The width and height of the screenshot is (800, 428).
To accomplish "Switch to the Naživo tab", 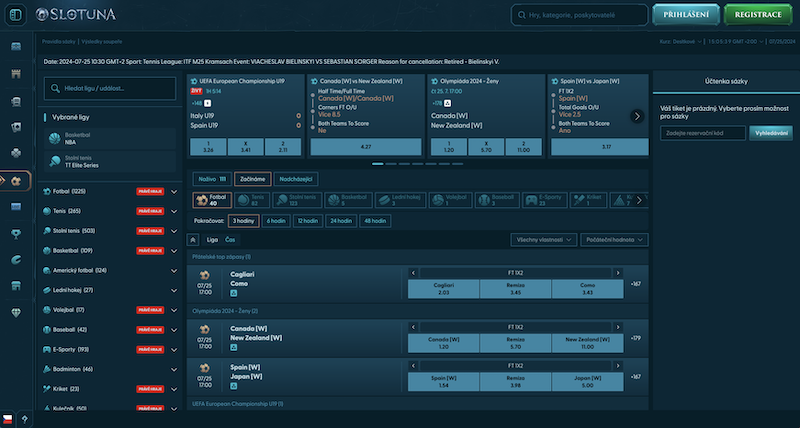I will click(211, 178).
